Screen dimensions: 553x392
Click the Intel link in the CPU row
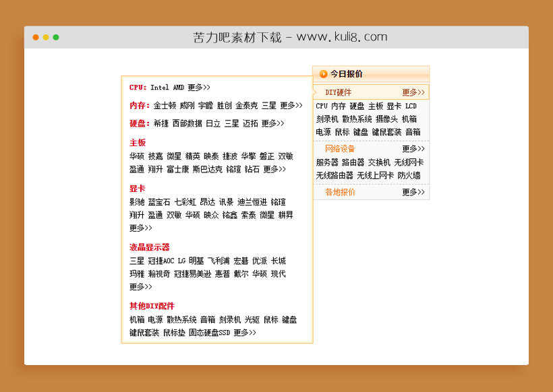point(160,88)
